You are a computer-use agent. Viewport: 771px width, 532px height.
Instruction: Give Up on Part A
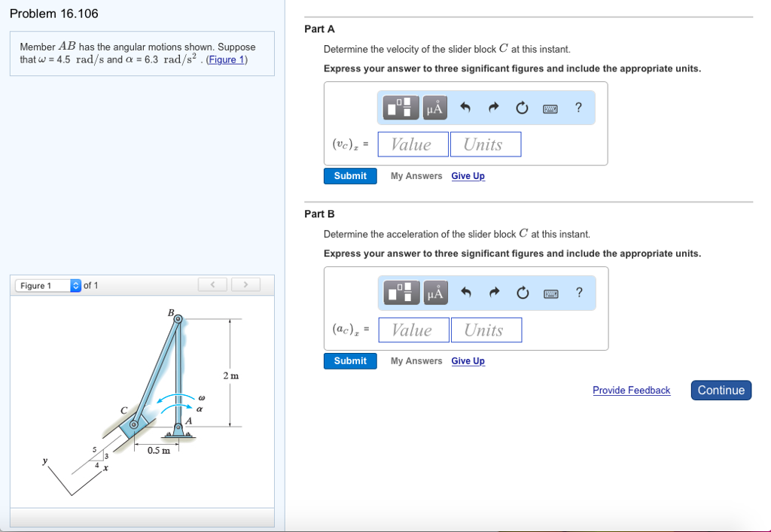pyautogui.click(x=468, y=175)
